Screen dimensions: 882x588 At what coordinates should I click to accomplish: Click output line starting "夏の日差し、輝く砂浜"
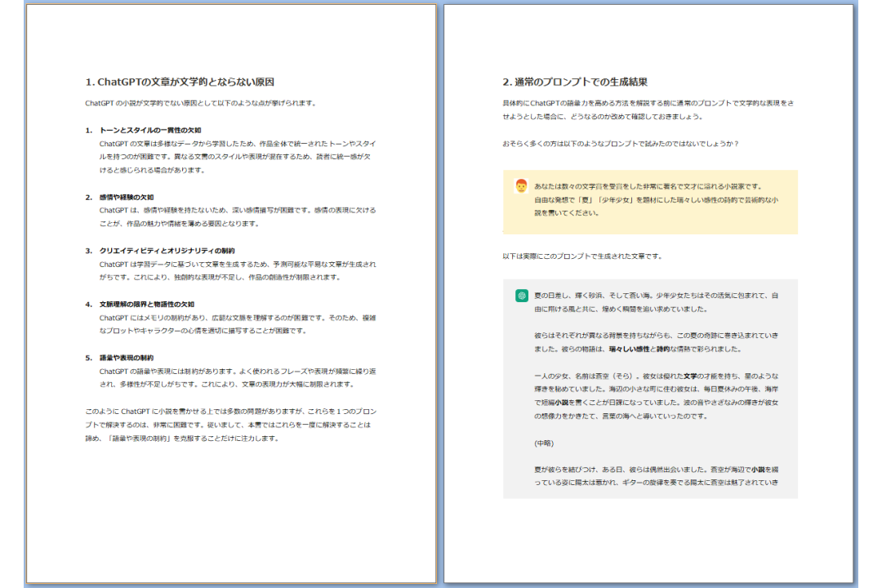click(x=657, y=296)
